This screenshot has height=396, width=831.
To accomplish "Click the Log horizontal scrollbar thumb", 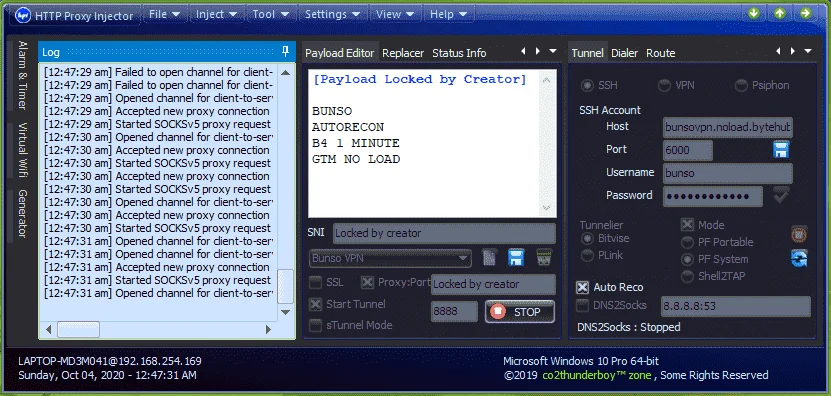I will (78, 330).
